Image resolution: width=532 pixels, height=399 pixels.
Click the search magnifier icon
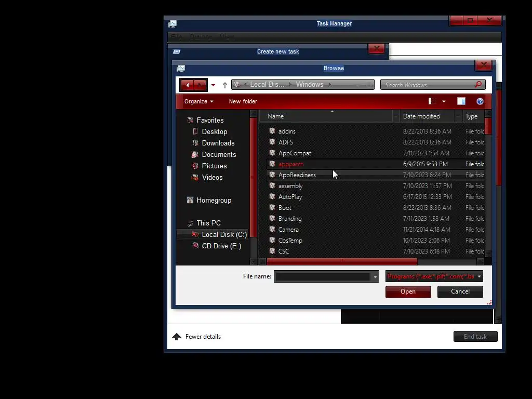(478, 84)
